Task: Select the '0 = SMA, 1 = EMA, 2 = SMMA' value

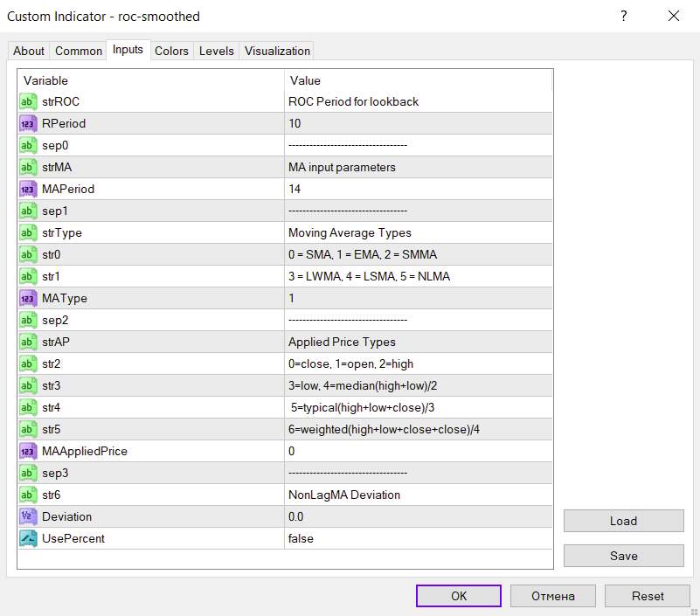Action: coord(363,255)
